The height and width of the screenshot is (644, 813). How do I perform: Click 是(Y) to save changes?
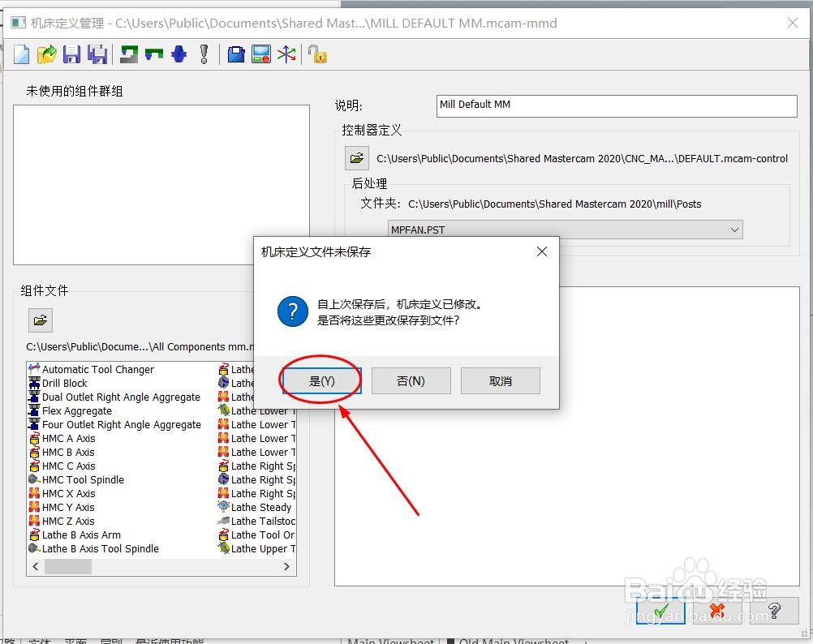point(322,381)
